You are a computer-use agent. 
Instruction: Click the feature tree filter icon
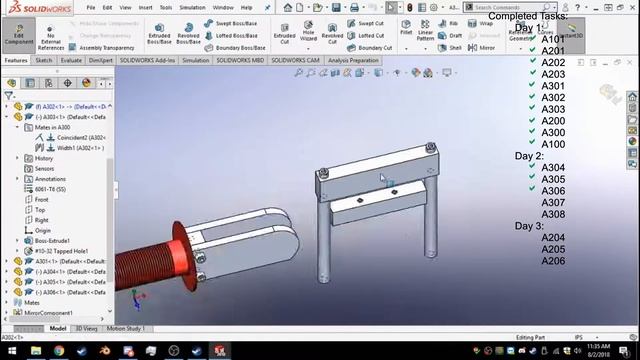[x=9, y=96]
